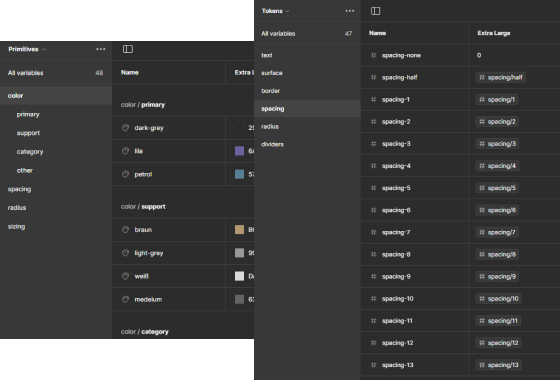The height and width of the screenshot is (380, 560).
Task: Click the spacing/13 alias chip
Action: [499, 365]
